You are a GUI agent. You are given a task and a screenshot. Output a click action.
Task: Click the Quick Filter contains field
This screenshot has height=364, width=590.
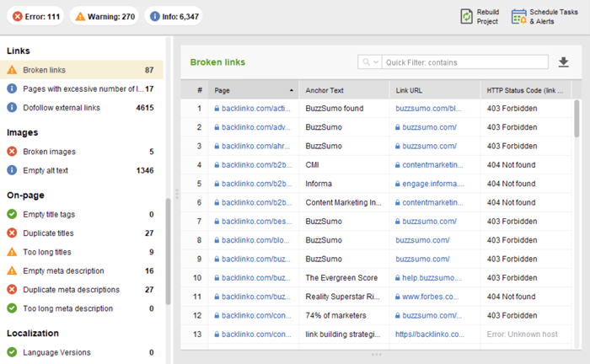[465, 62]
